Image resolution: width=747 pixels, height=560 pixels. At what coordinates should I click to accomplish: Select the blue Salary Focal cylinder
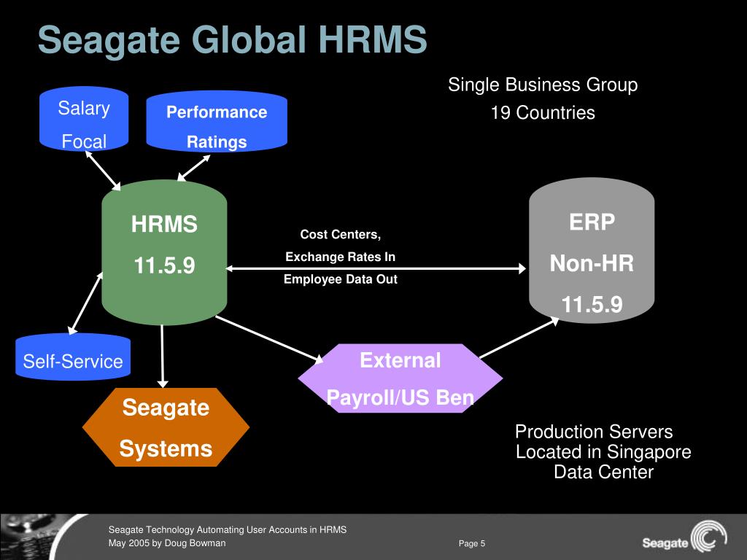(84, 119)
